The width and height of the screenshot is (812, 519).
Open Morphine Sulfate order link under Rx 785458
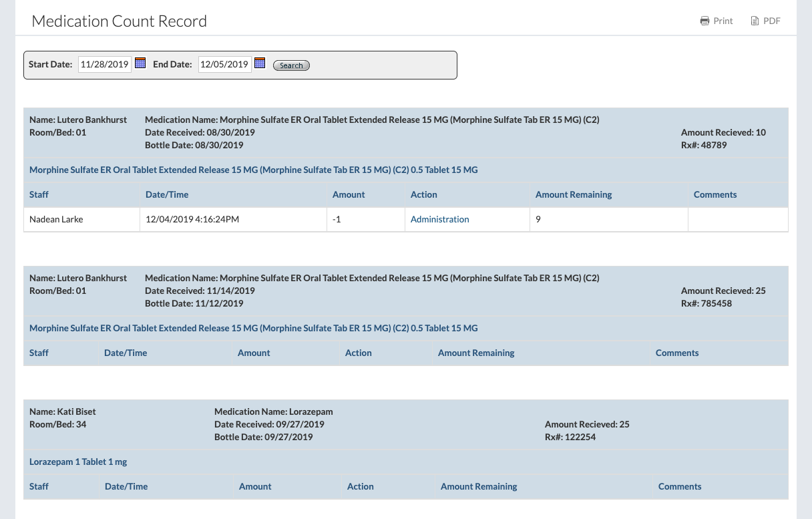pyautogui.click(x=253, y=328)
